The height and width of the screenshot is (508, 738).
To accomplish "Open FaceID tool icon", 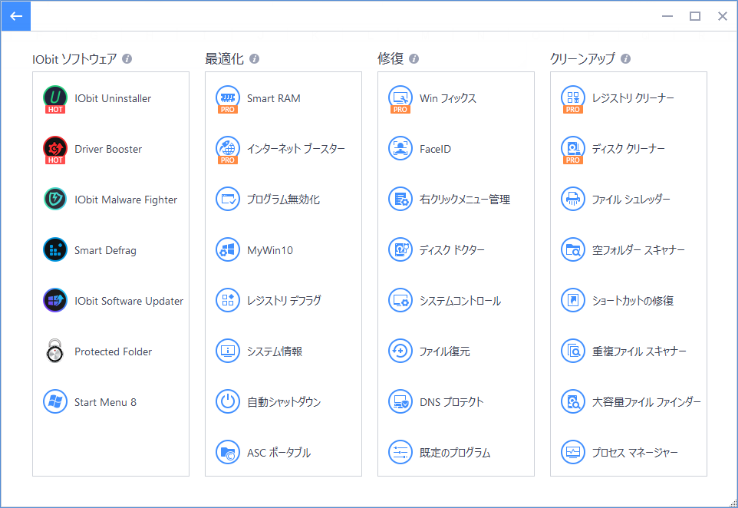I will click(400, 149).
